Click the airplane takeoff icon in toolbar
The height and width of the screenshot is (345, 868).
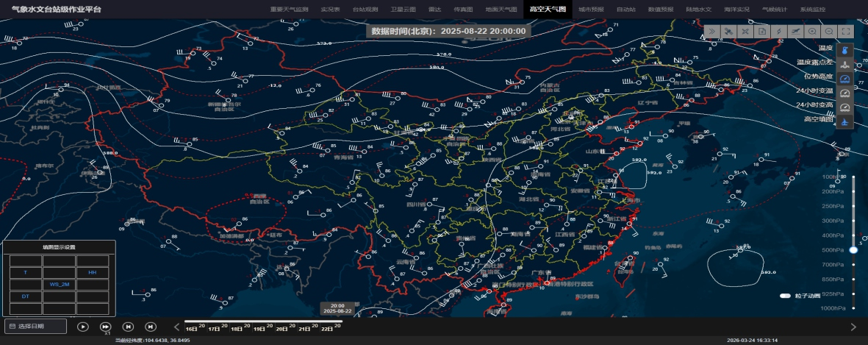pyautogui.click(x=795, y=32)
